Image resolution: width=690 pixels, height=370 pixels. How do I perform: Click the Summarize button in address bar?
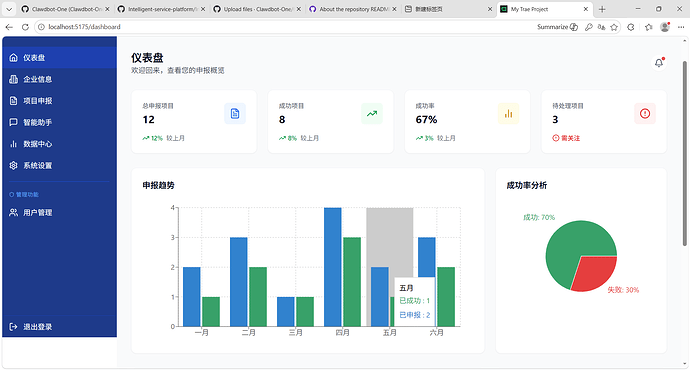(x=557, y=27)
